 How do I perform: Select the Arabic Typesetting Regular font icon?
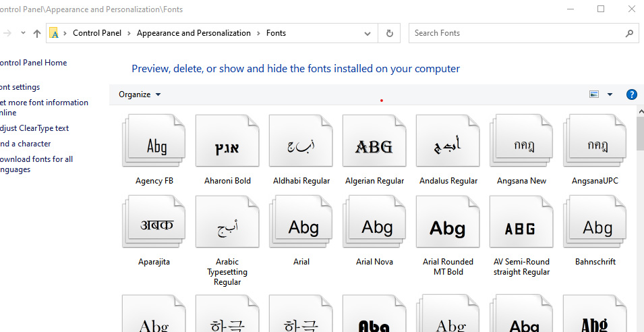(227, 221)
